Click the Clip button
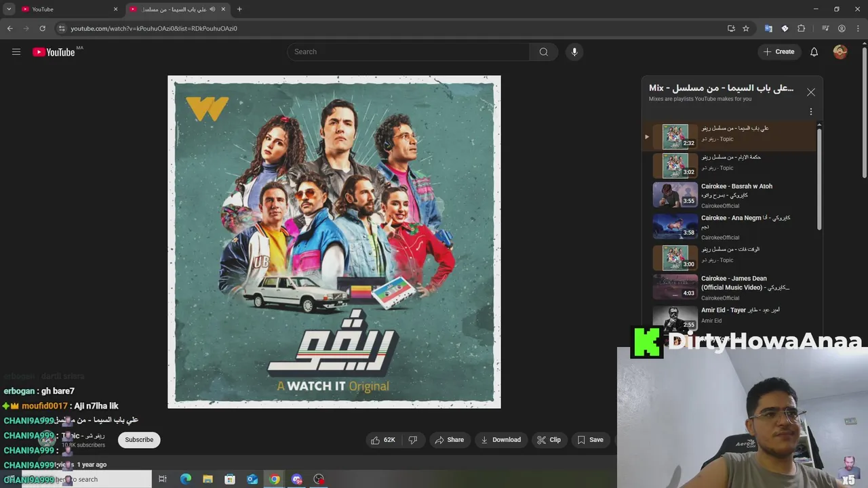The image size is (868, 488). (549, 440)
